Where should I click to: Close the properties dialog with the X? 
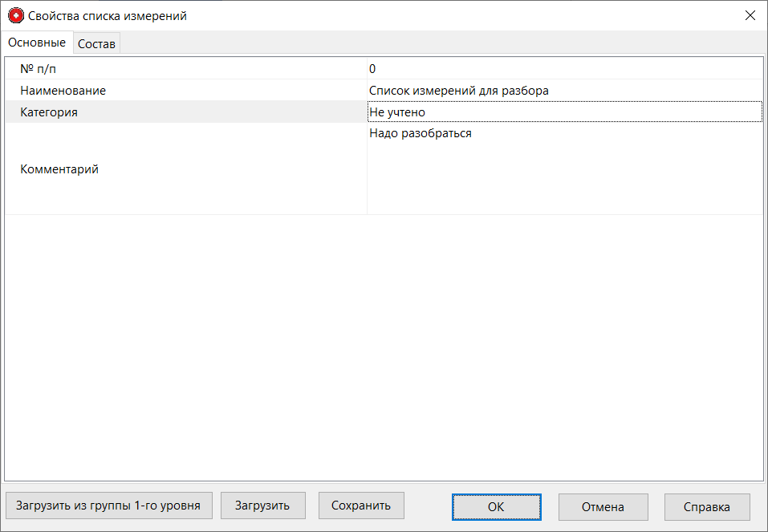click(750, 14)
